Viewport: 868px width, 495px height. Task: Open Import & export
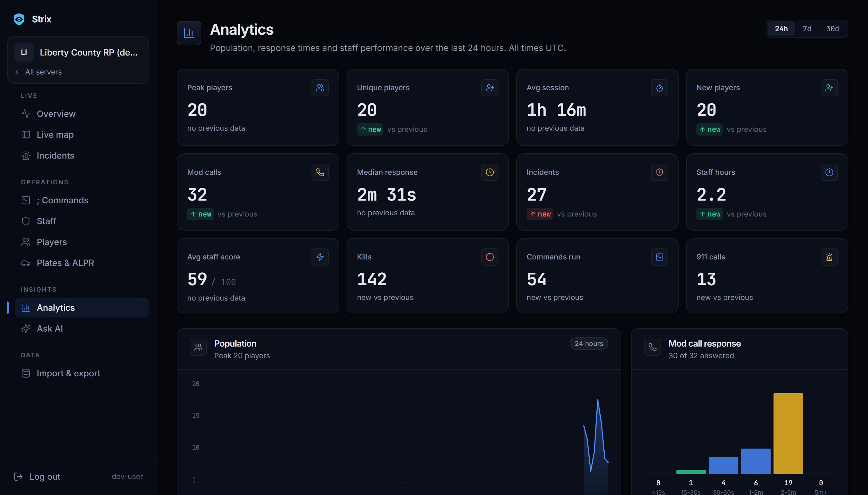click(x=82, y=373)
